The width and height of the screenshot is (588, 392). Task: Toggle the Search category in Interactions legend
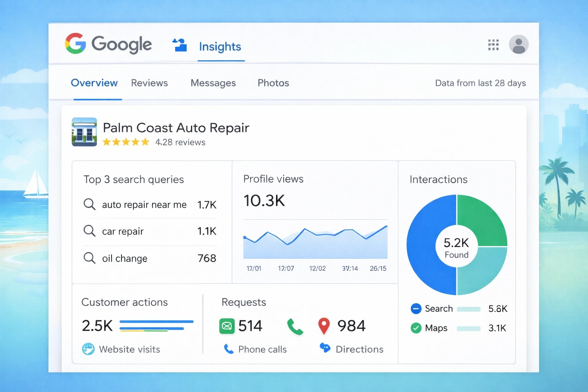click(x=415, y=309)
